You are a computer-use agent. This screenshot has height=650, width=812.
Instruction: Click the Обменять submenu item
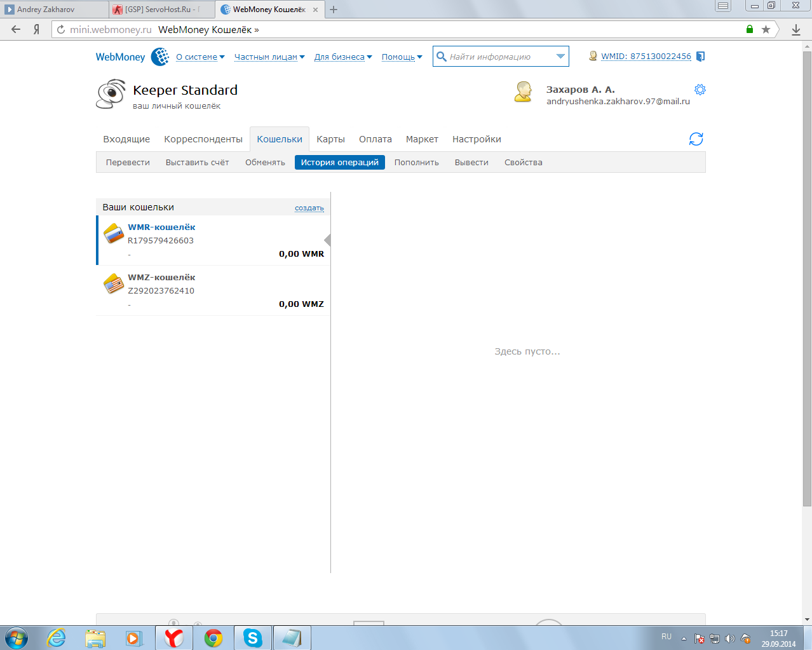265,162
